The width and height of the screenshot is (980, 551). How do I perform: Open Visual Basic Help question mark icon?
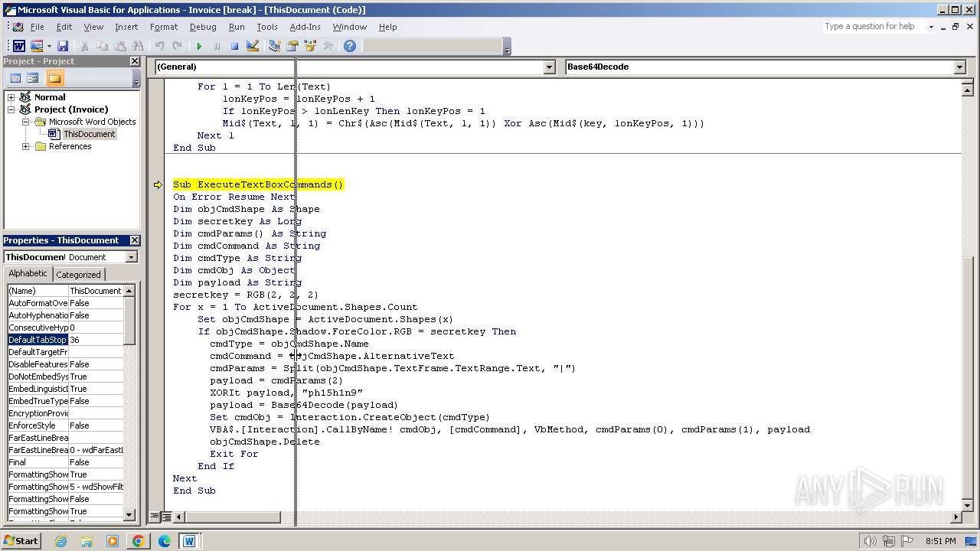point(350,47)
